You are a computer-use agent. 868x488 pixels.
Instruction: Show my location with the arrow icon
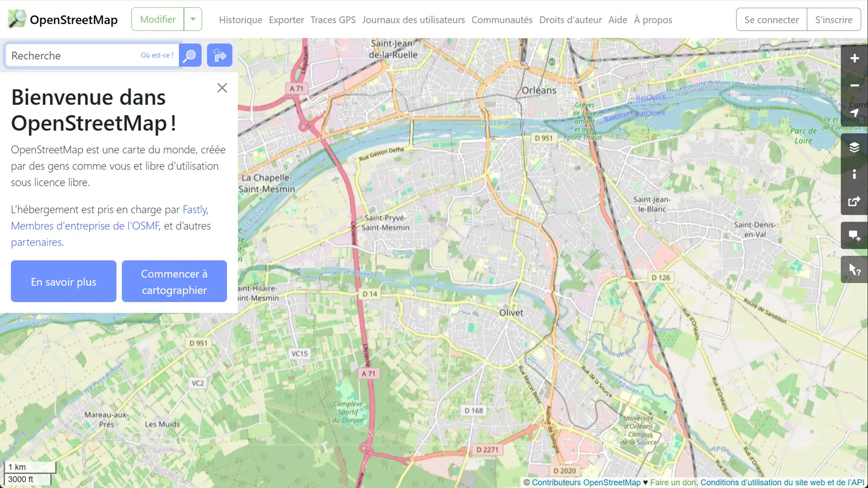(854, 113)
